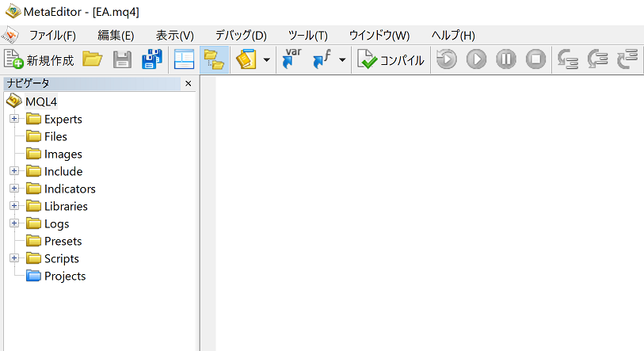Select the Scripts folder label
Screen dimensions: 644x351
coord(62,259)
